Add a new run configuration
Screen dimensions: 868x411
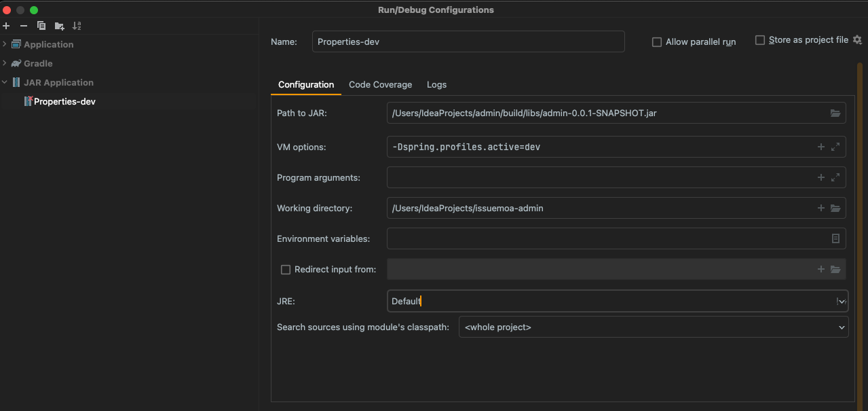pyautogui.click(x=6, y=26)
